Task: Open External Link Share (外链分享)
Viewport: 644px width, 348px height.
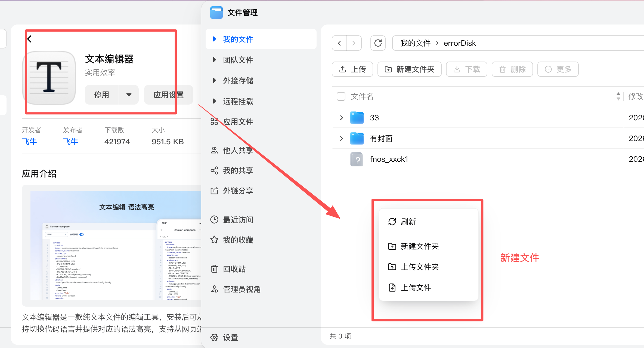Action: [x=238, y=191]
